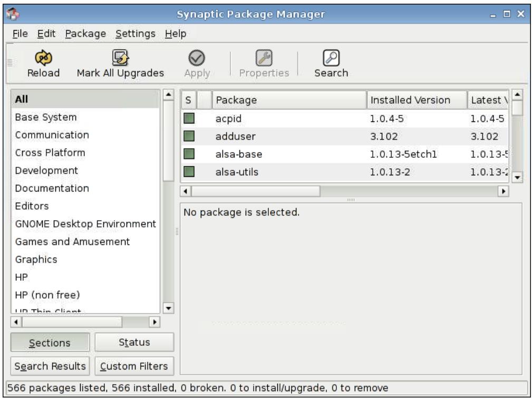Select the Documentation section
Viewport: 532px width, 398px height.
pyautogui.click(x=85, y=188)
